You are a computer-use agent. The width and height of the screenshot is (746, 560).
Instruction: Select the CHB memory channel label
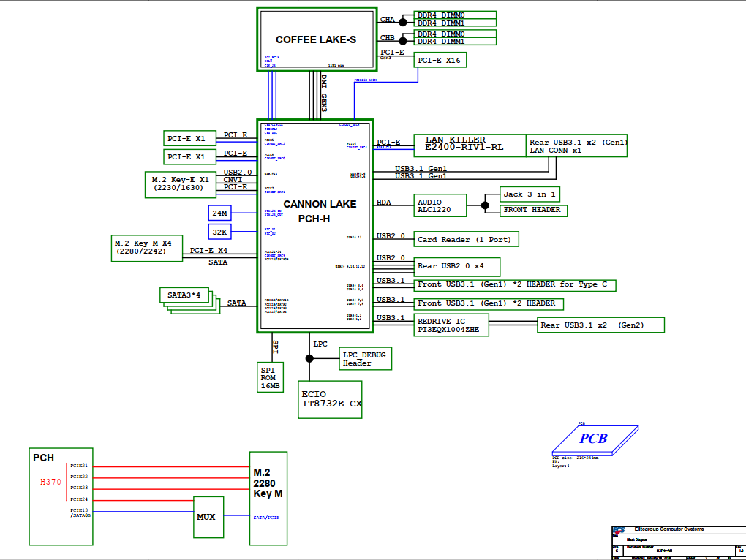pyautogui.click(x=388, y=37)
